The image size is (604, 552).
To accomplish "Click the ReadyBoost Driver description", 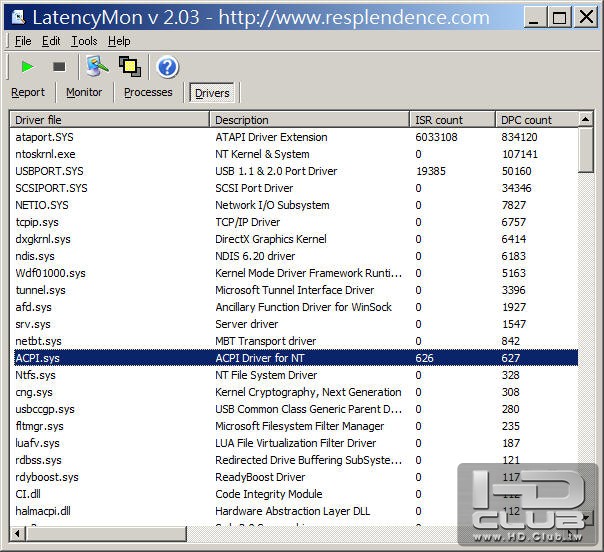I will pos(260,477).
